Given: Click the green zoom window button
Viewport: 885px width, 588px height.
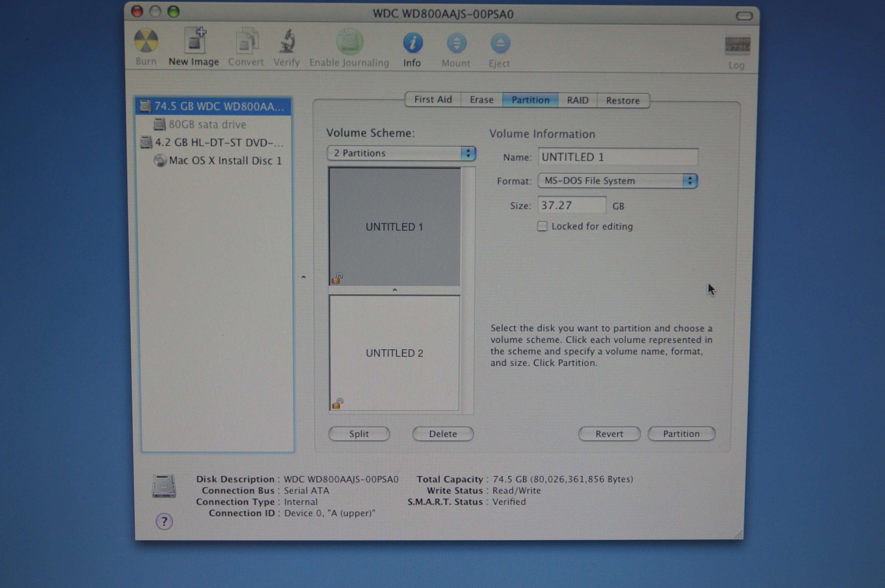Looking at the screenshot, I should (x=173, y=12).
